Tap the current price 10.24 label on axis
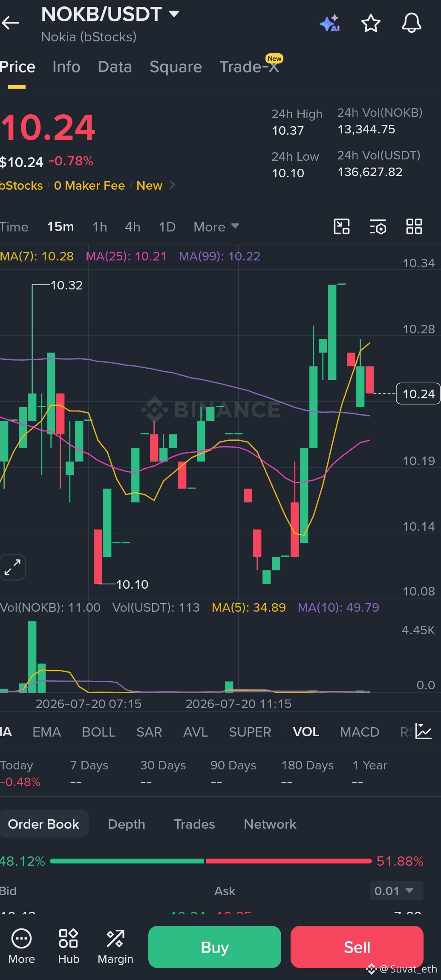The width and height of the screenshot is (441, 980). pyautogui.click(x=418, y=393)
